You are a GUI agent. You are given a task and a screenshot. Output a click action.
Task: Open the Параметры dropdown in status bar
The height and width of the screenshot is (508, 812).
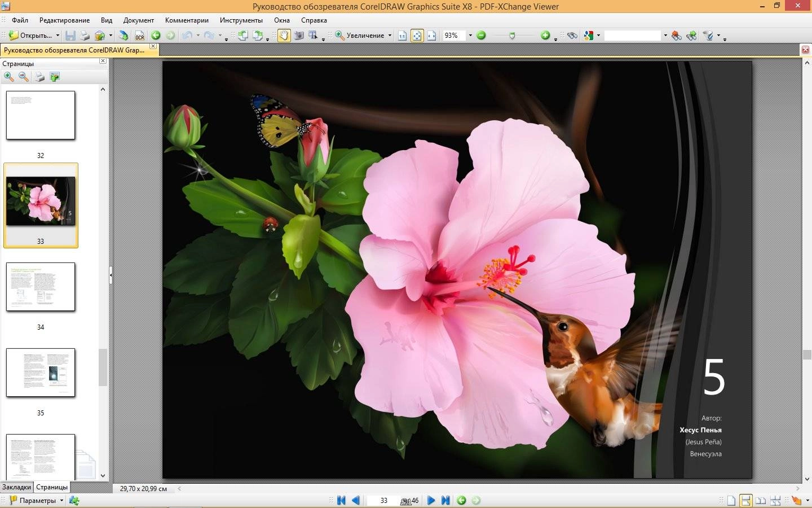pos(61,501)
